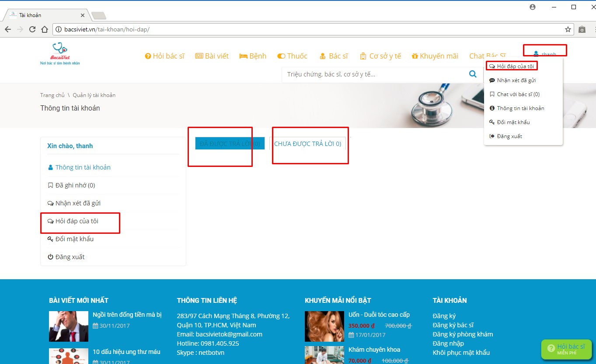Open Chrome profile avatar icon

pyautogui.click(x=532, y=7)
